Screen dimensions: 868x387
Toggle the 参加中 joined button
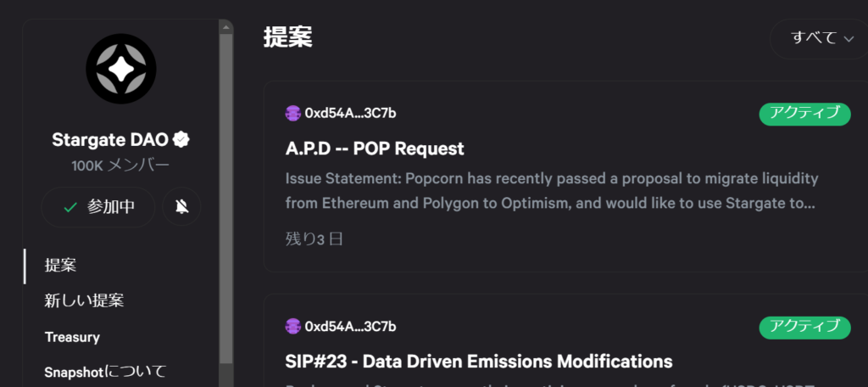(98, 207)
